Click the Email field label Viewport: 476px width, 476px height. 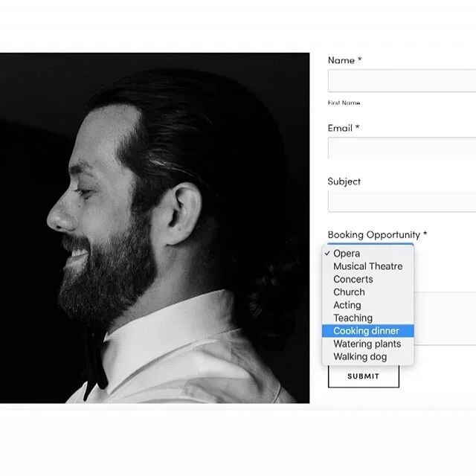tap(344, 128)
